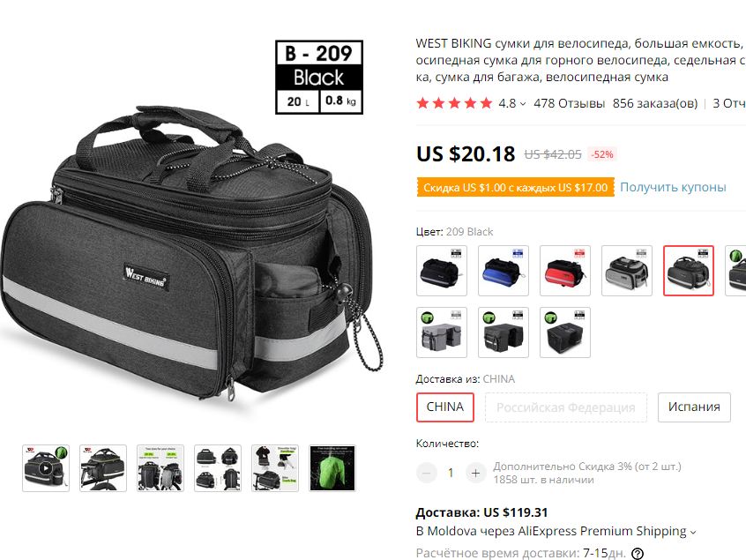The width and height of the screenshot is (746, 560).
Task: Open AliExpress Premium Shipping options dropdown
Action: pos(693,532)
